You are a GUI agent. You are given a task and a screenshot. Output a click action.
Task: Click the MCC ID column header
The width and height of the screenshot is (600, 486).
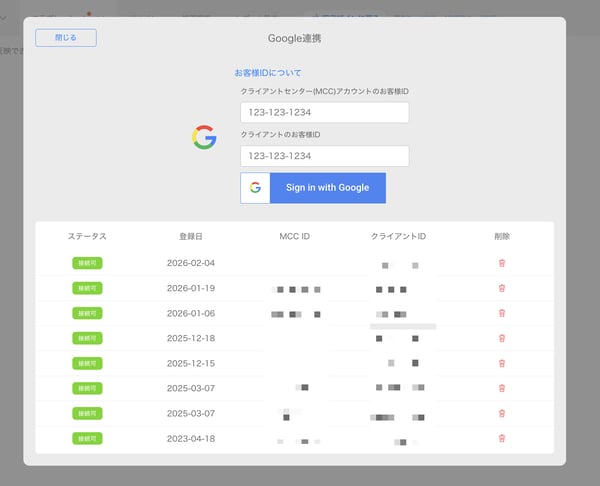(x=295, y=237)
